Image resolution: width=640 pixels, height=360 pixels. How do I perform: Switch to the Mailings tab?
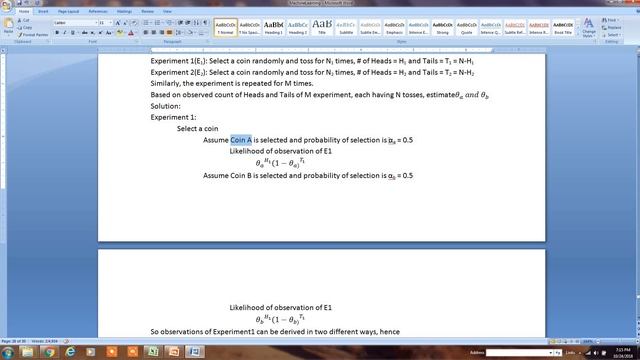tap(124, 11)
